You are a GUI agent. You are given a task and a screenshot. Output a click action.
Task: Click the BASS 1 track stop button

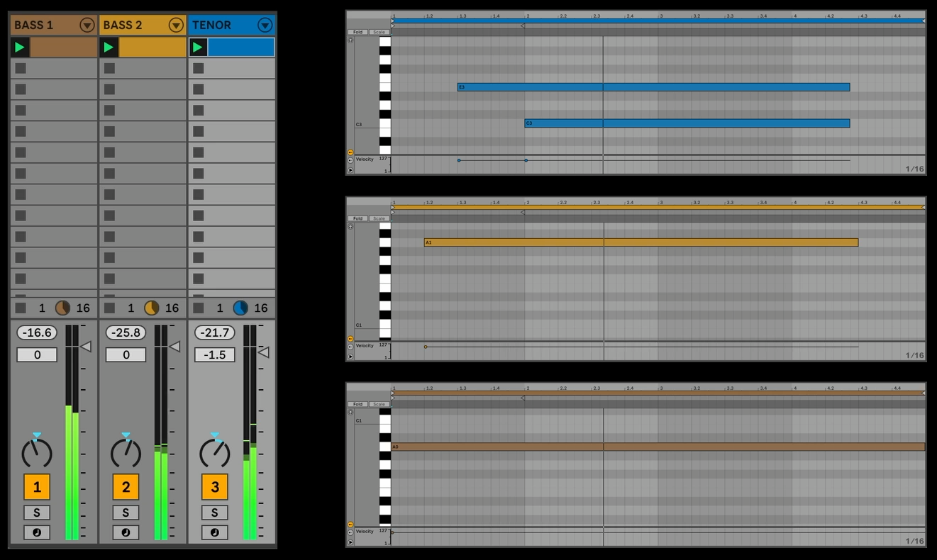coord(21,308)
